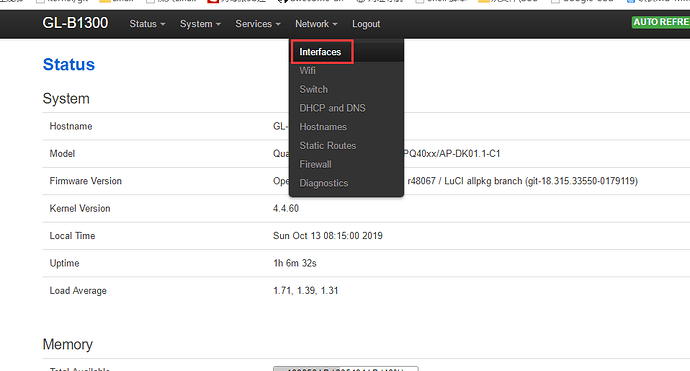Open the Diagnostics menu entry
Viewport: 690px width, 371px height.
click(324, 183)
